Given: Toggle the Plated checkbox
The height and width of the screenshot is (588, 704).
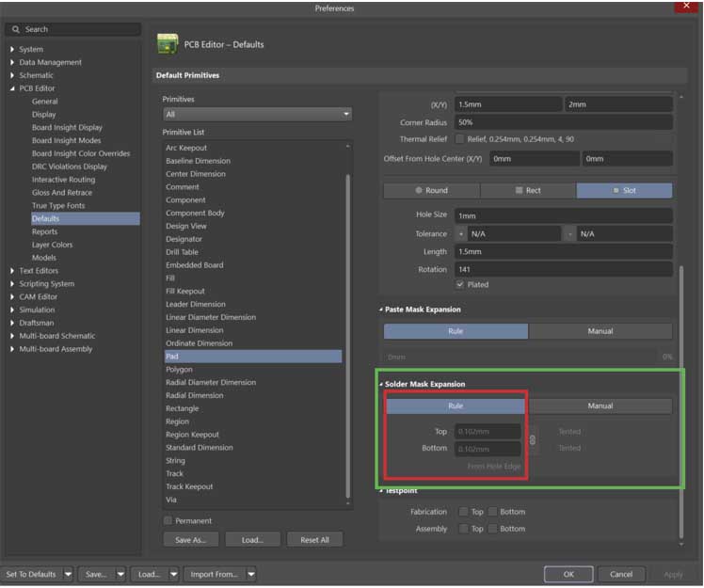Looking at the screenshot, I should coord(460,284).
